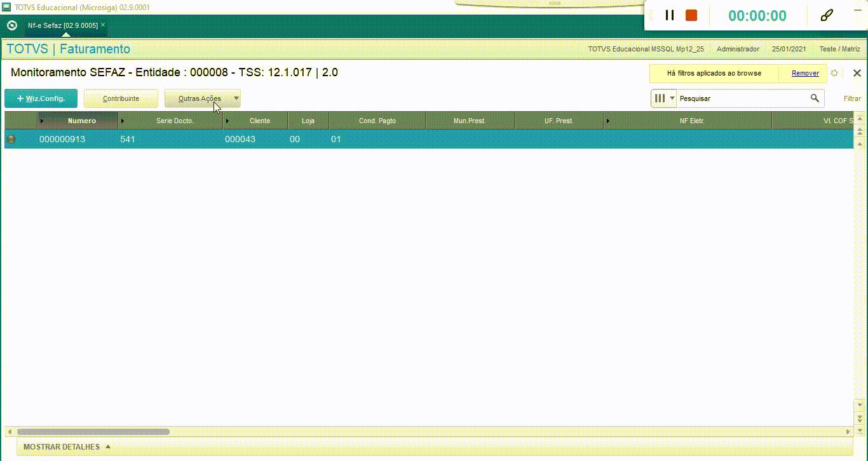Open the Contribuinte button
Screen dimensions: 868x461
click(121, 98)
